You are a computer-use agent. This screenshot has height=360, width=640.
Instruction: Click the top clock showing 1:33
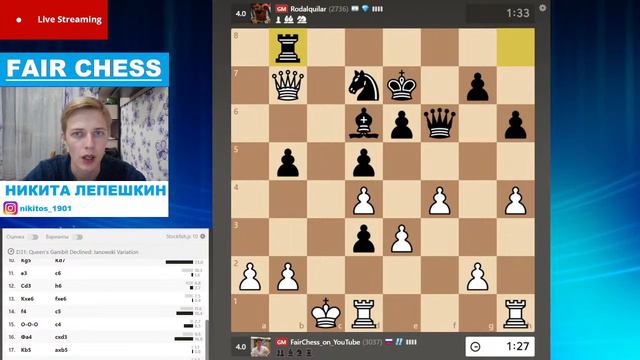pos(500,13)
